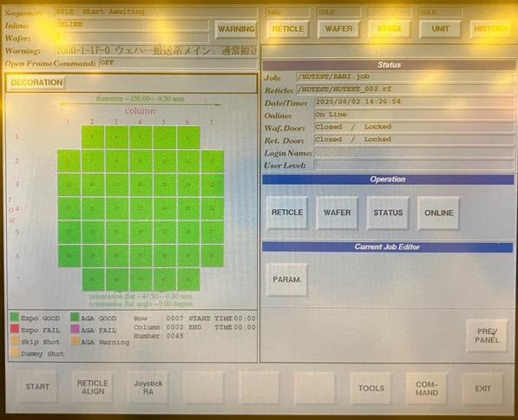
Task: Click the Number 0045 readout
Action: (159, 336)
